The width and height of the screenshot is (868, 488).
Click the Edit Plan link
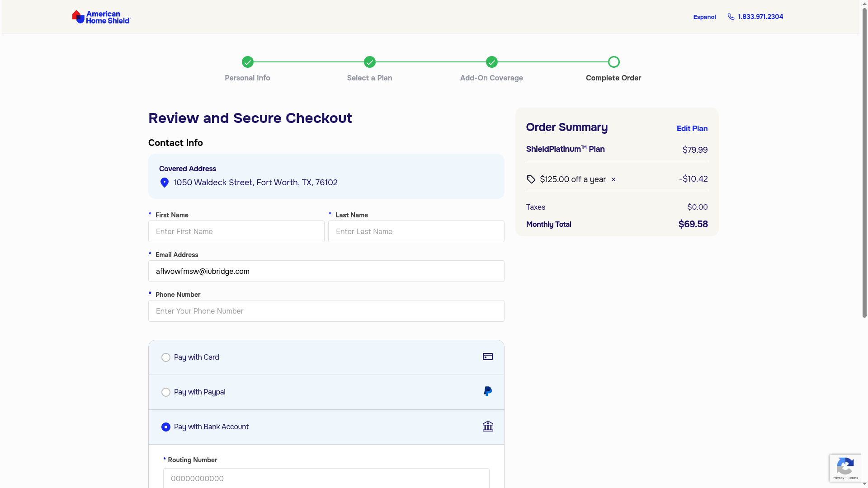point(692,128)
